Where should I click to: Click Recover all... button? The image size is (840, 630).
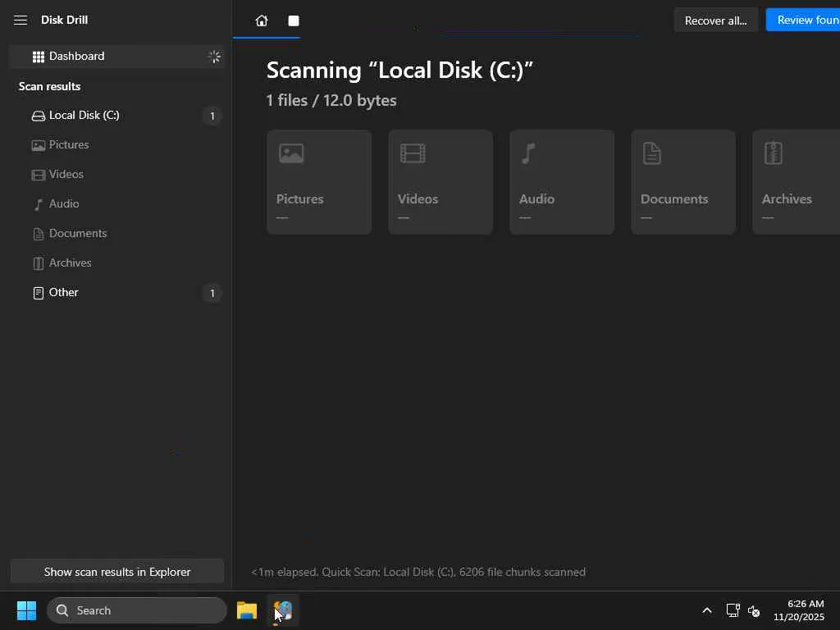pos(715,21)
